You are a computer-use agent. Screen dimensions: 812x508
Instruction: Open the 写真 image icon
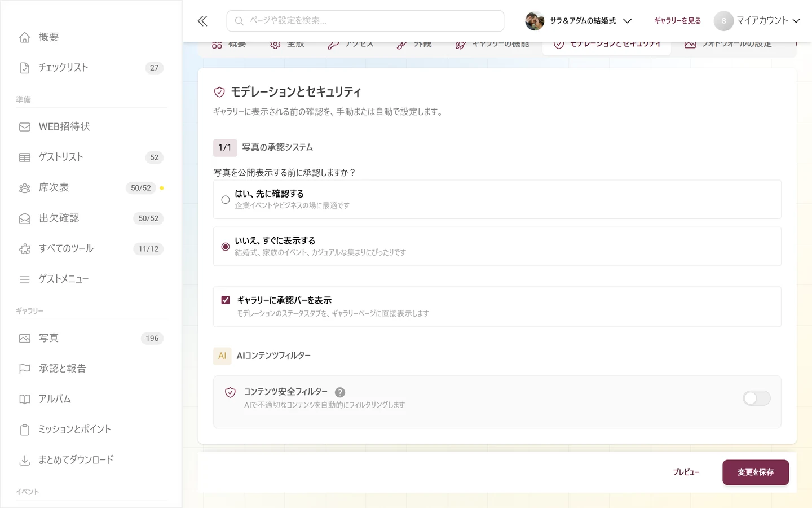tap(25, 339)
